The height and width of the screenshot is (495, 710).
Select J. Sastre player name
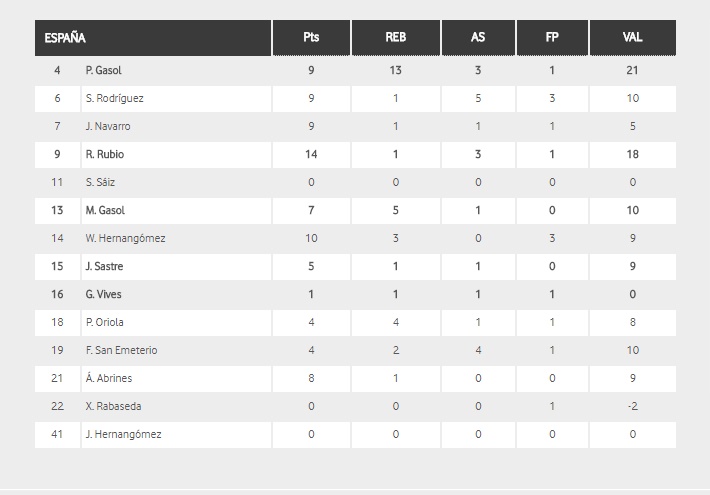coord(105,267)
